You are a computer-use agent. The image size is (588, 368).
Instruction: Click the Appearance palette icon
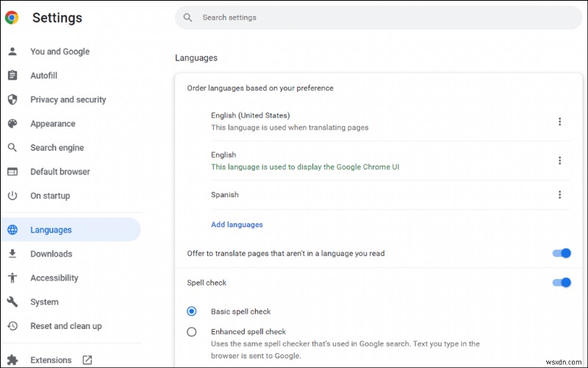tap(12, 124)
